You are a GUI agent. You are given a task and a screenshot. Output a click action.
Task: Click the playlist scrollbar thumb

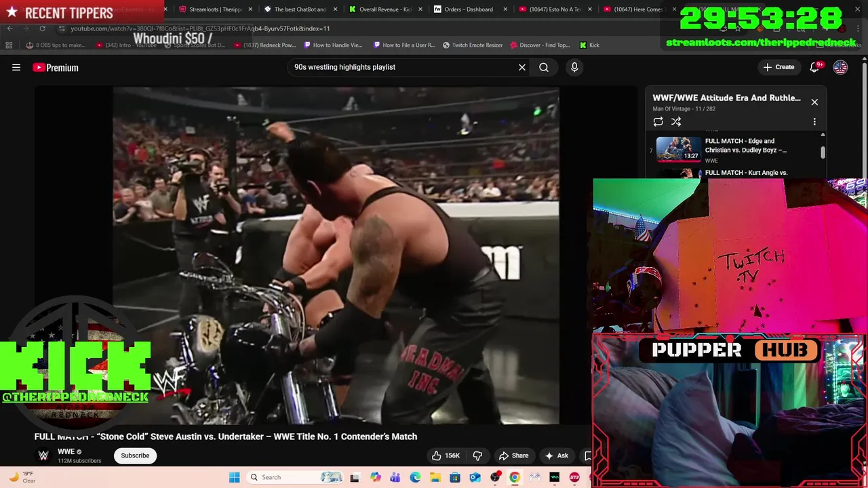coord(823,152)
